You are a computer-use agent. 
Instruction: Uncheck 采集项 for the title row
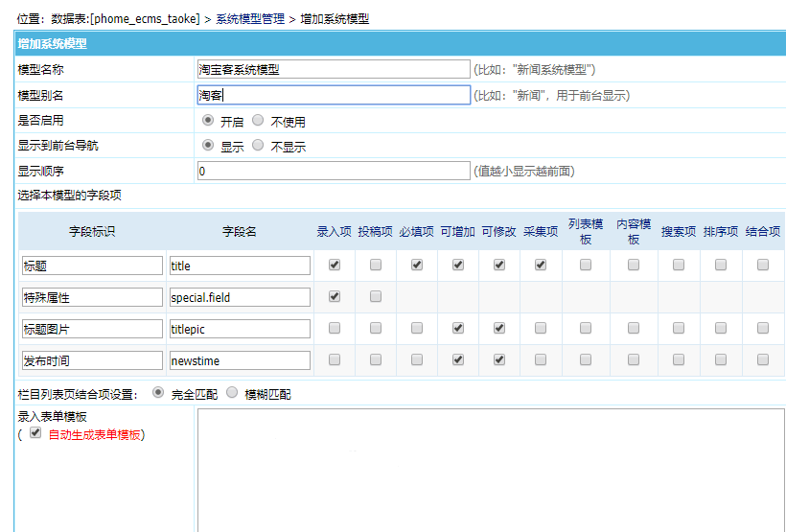541,265
